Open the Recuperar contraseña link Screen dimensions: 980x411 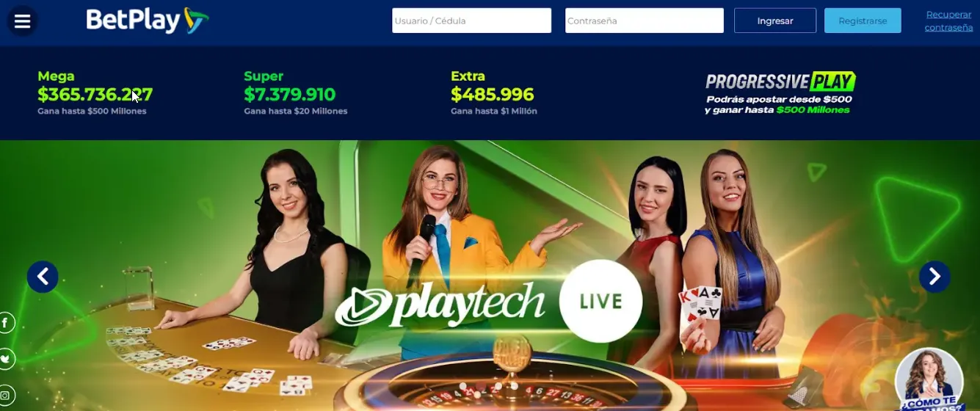pyautogui.click(x=948, y=21)
